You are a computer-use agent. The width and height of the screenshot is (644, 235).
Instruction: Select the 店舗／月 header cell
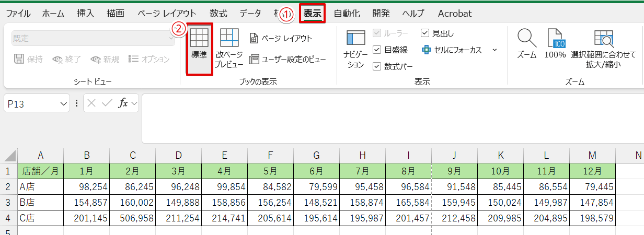[41, 171]
